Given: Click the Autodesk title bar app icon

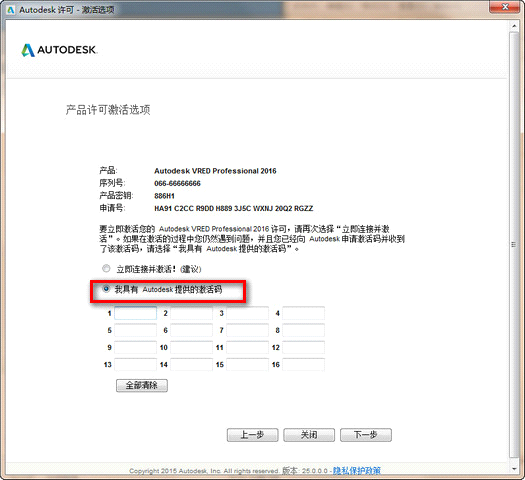Looking at the screenshot, I should click(11, 10).
